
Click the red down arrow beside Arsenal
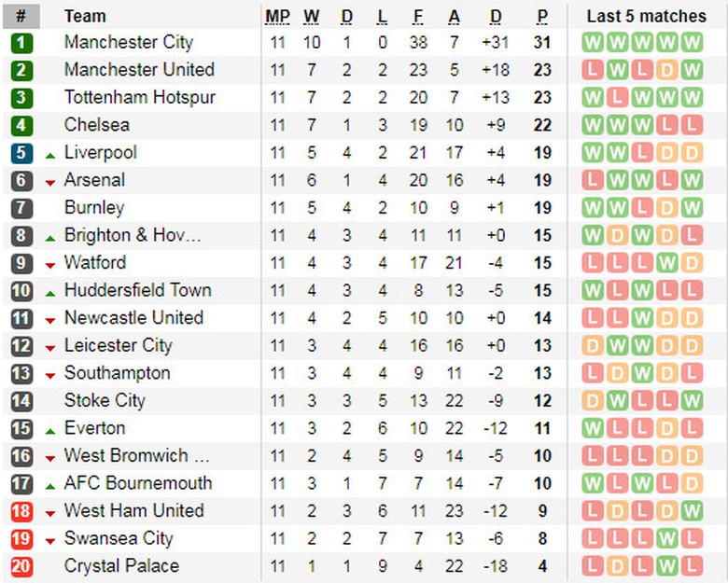point(50,182)
